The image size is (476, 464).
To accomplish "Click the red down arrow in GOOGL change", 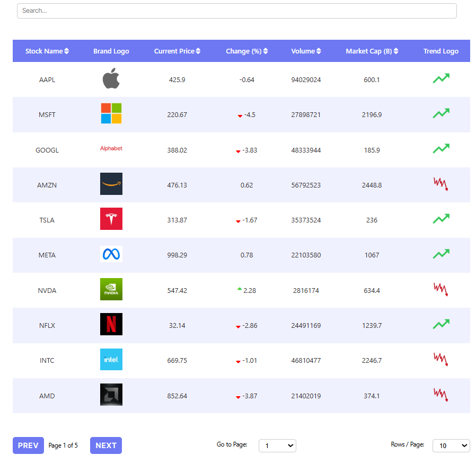I will tap(239, 151).
